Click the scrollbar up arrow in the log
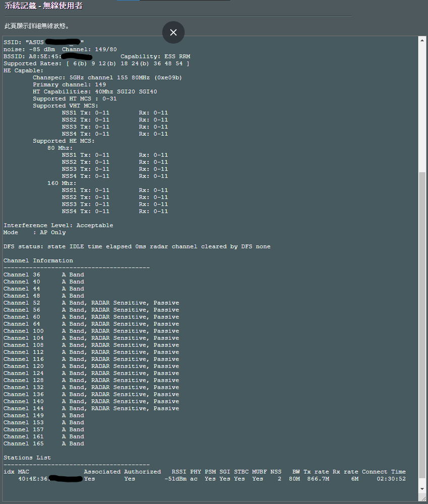Image resolution: width=428 pixels, height=504 pixels. 422,41
